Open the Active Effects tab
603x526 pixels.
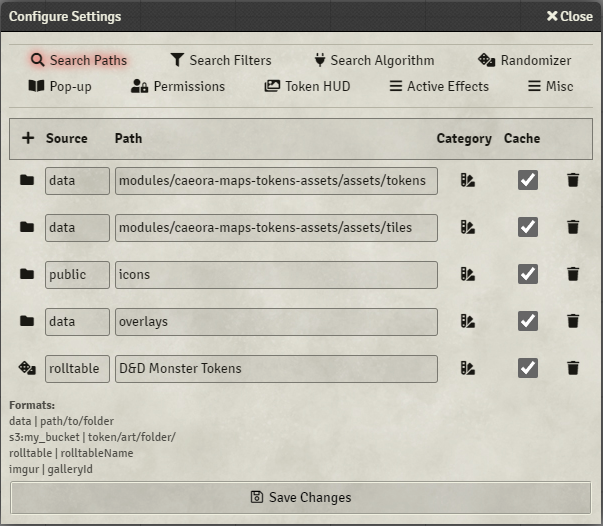pyautogui.click(x=439, y=87)
